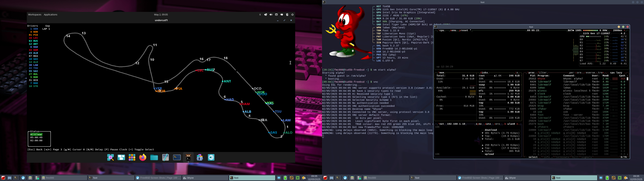Open the btop preset selector
Image resolution: width=644 pixels, height=181 pixels.
(x=464, y=31)
